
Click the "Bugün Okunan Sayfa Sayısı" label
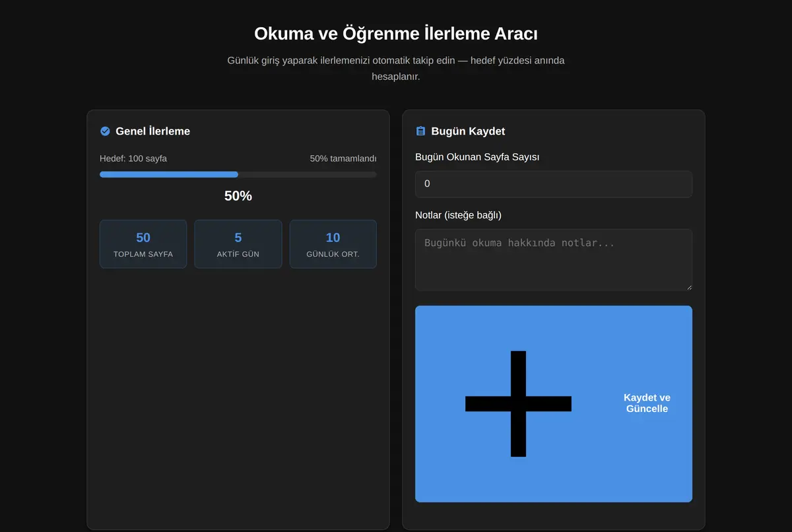pyautogui.click(x=477, y=157)
